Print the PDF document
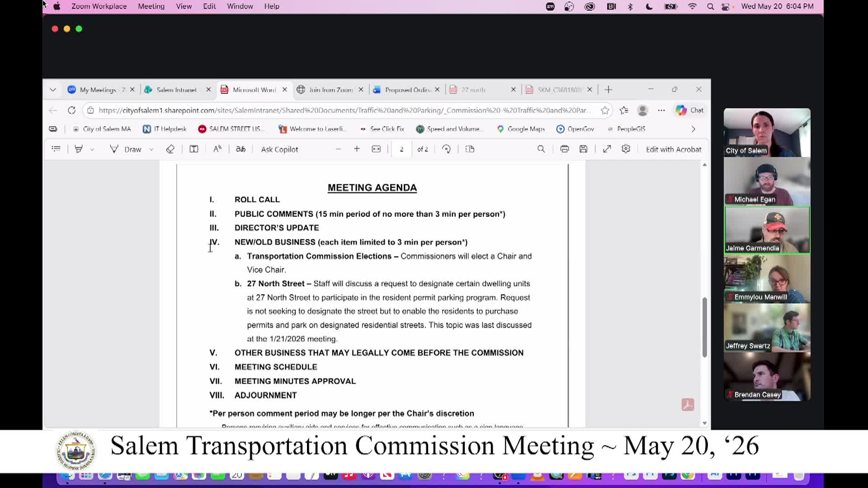Viewport: 868px width, 488px height. (x=565, y=149)
